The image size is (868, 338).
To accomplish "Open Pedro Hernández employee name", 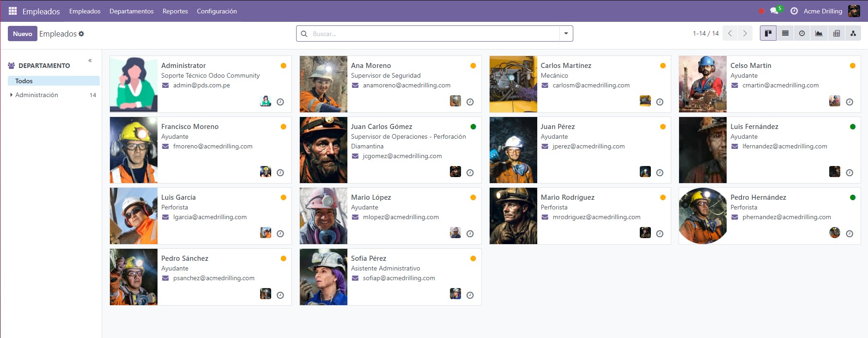I will point(758,197).
